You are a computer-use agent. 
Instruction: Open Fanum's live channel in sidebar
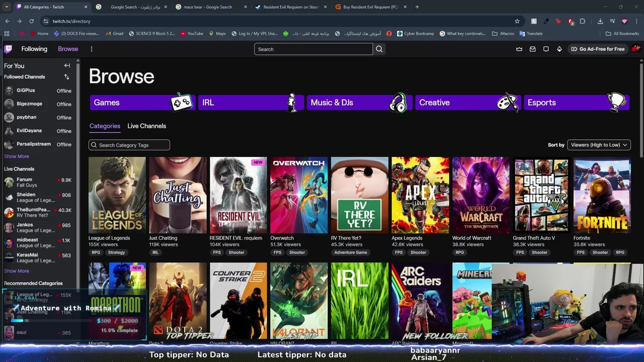click(x=39, y=183)
